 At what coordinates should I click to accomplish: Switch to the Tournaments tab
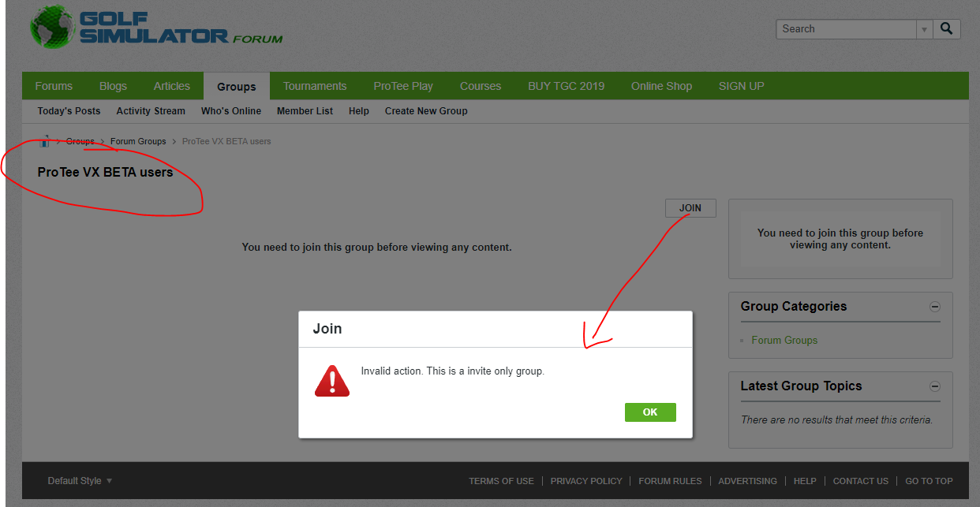[315, 86]
